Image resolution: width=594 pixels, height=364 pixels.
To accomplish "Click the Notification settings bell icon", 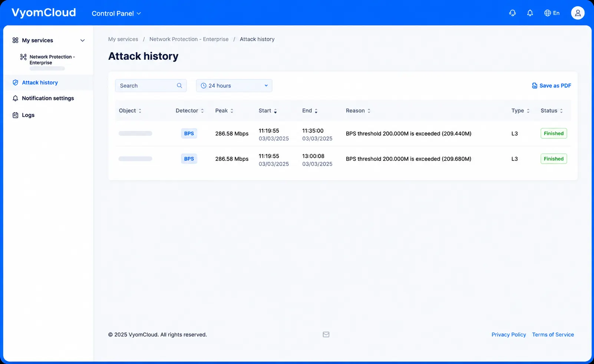I will pos(15,98).
